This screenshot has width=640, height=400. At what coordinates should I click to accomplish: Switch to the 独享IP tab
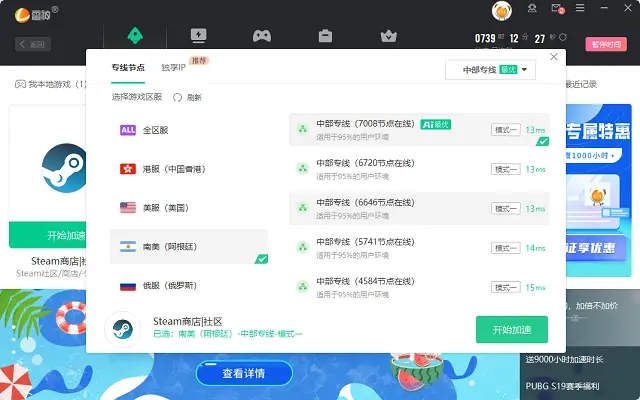coord(173,68)
